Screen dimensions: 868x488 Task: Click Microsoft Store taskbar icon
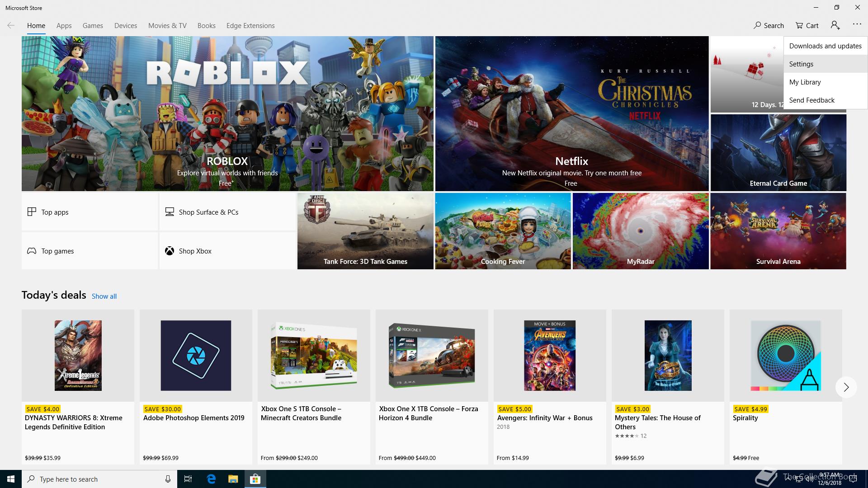point(255,479)
